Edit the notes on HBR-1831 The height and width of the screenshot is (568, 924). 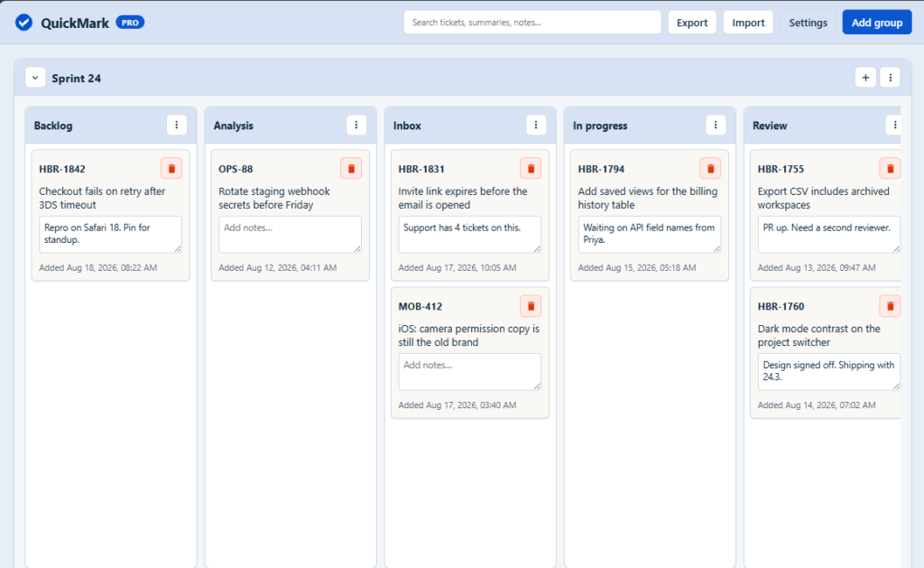point(469,234)
